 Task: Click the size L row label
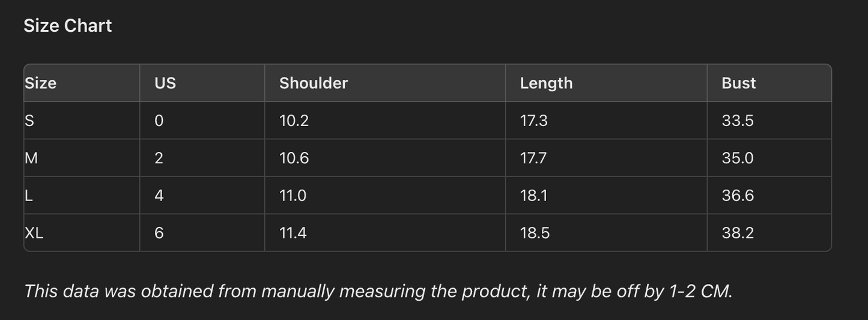click(28, 195)
